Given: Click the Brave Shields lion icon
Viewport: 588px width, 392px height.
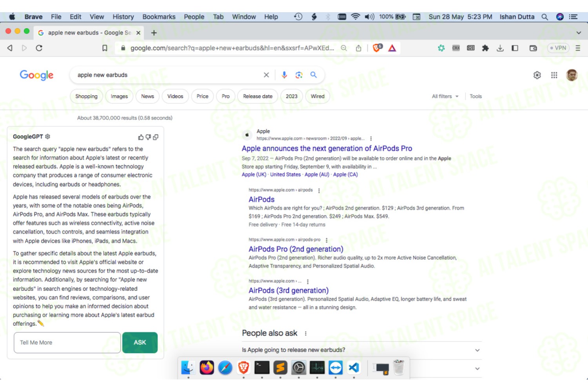Looking at the screenshot, I should 377,48.
